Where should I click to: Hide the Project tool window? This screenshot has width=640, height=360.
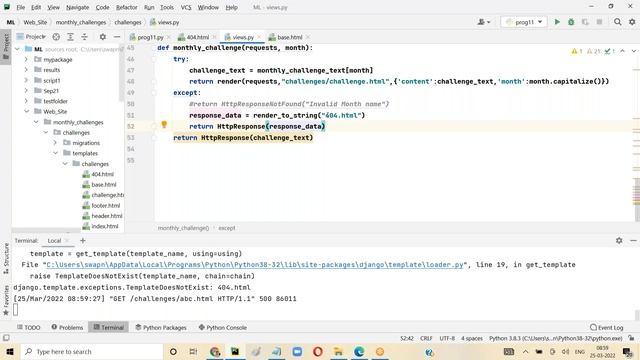(x=117, y=37)
